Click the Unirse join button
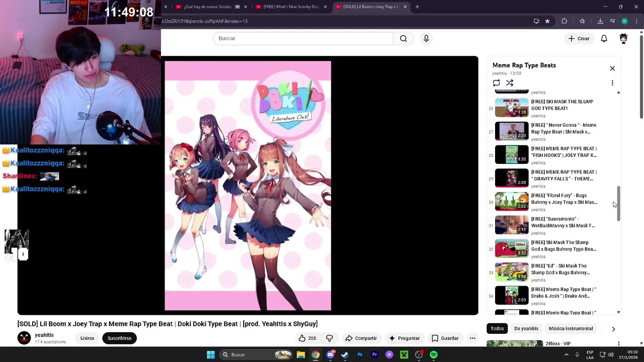This screenshot has height=362, width=644. 87,338
